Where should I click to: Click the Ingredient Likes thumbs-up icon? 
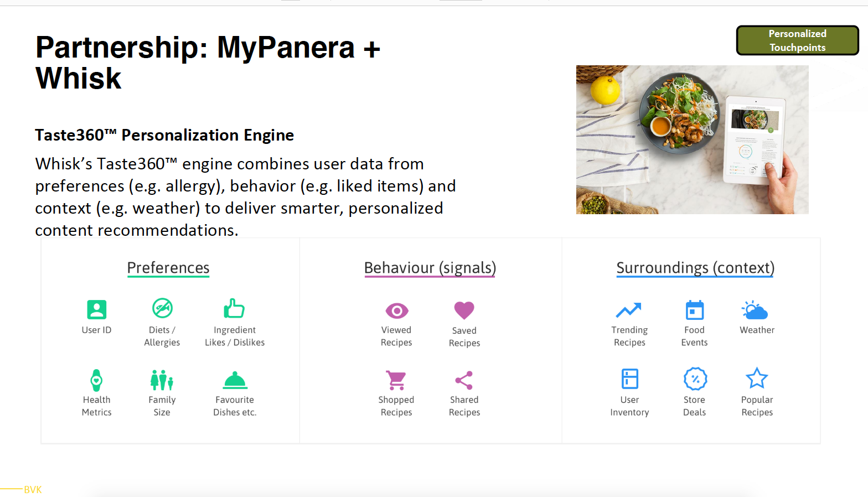coord(234,308)
